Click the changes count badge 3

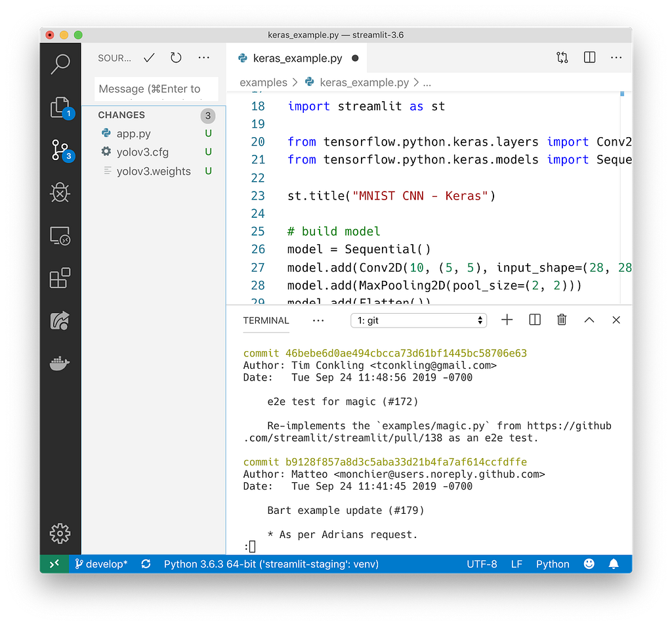coord(208,115)
